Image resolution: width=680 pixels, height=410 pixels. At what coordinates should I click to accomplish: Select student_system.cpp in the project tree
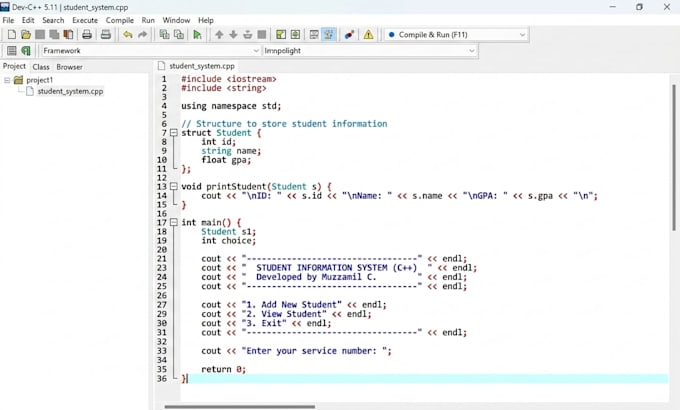tap(70, 92)
